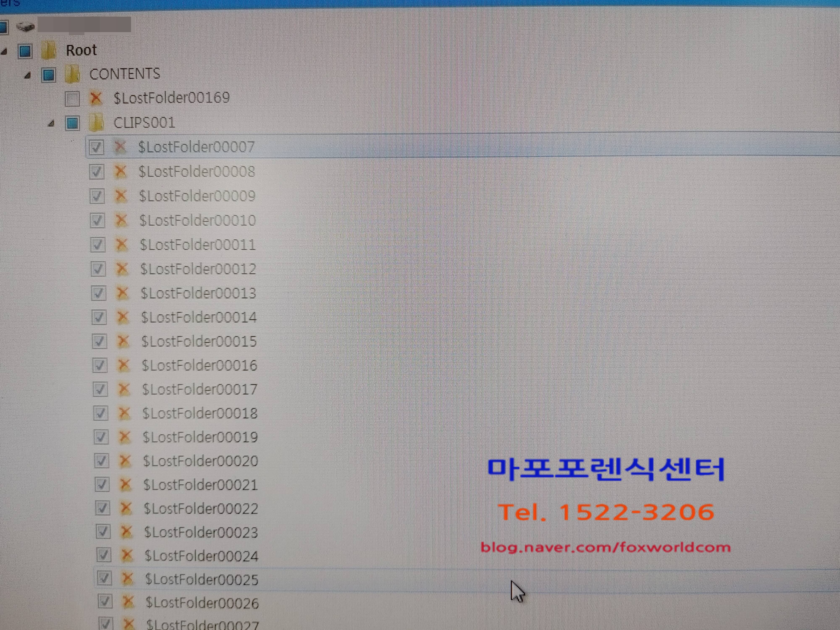Uncheck the $LostFolder00008 checkbox

pos(96,172)
